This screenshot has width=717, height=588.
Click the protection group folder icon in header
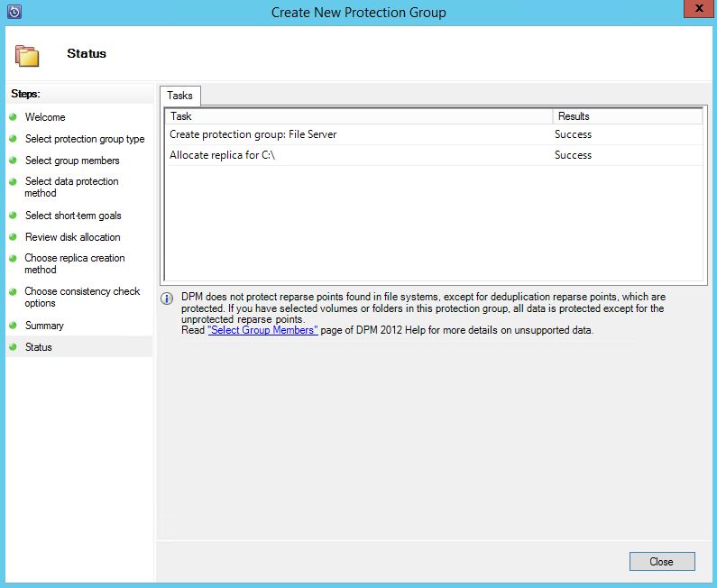click(27, 56)
